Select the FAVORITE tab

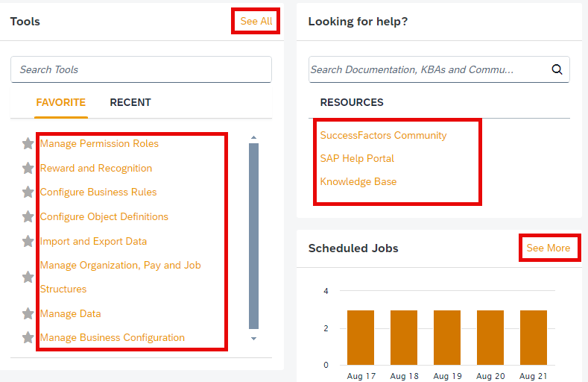[61, 102]
